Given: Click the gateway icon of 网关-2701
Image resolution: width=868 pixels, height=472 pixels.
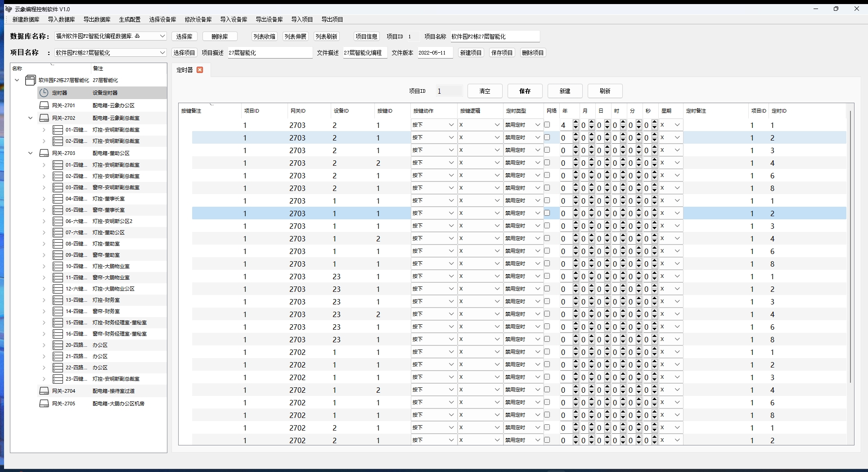Looking at the screenshot, I should (44, 105).
